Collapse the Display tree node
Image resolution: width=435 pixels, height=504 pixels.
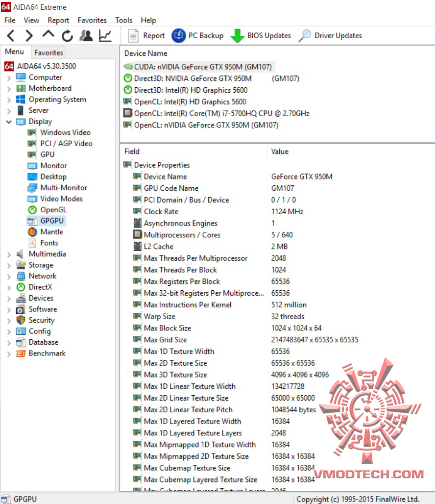(9, 122)
